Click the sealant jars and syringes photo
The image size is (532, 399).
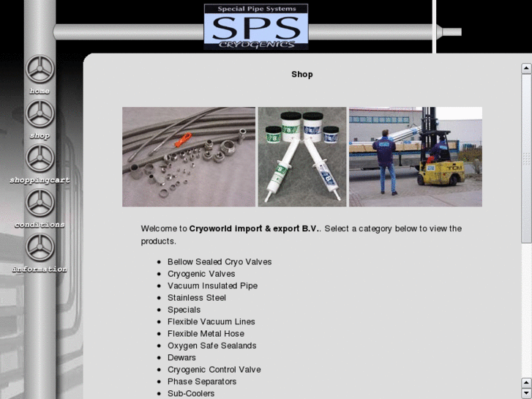click(302, 157)
